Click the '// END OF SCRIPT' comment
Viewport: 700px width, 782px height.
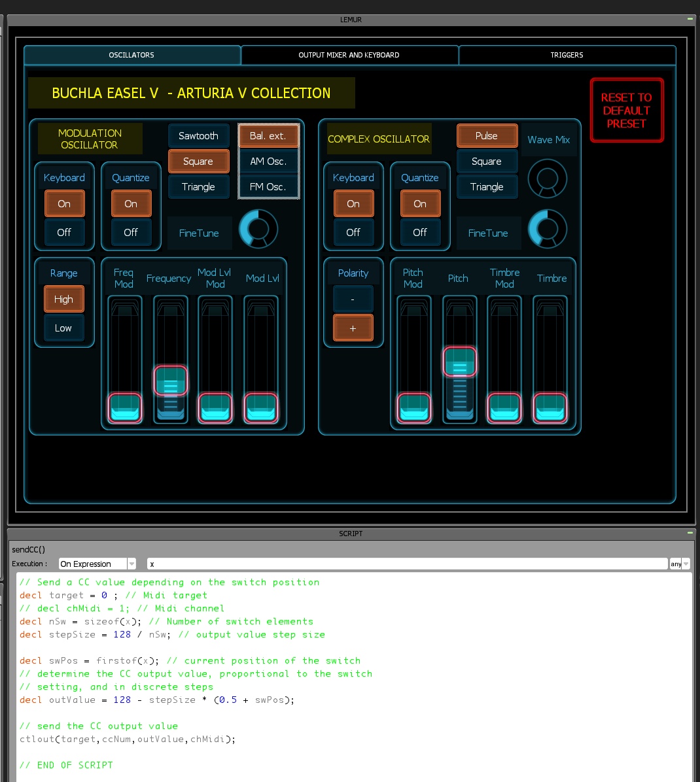coord(66,765)
